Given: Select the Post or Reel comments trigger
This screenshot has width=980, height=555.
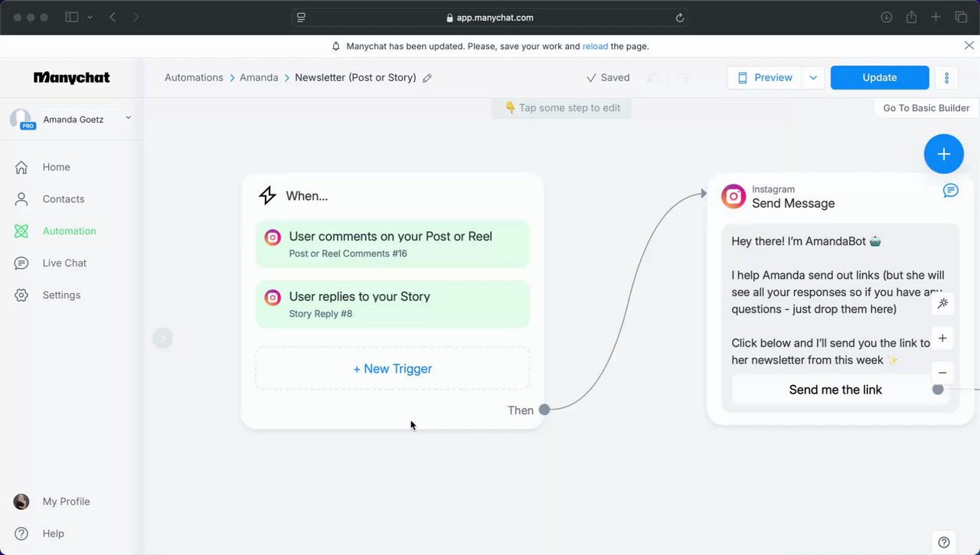Looking at the screenshot, I should (x=392, y=244).
